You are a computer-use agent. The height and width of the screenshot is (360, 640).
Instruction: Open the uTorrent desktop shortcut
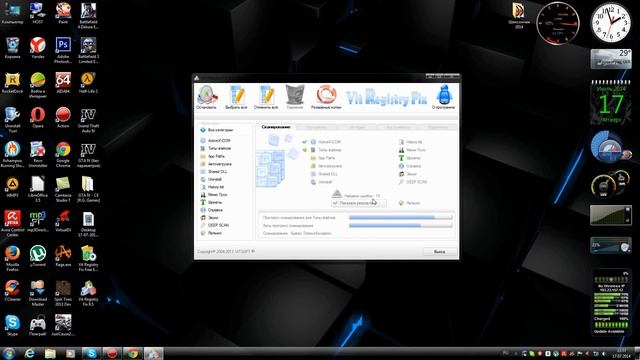click(38, 256)
